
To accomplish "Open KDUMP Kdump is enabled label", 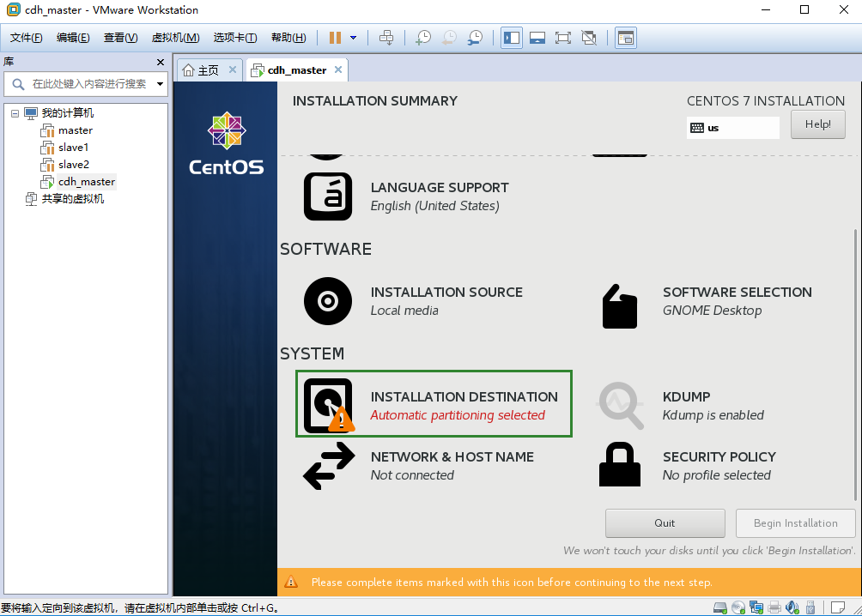I will [x=713, y=406].
